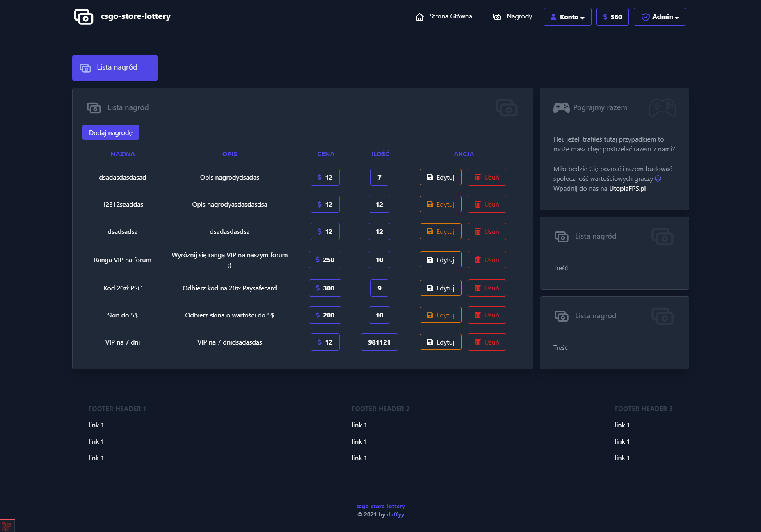Click the price 200 badge

tap(325, 315)
